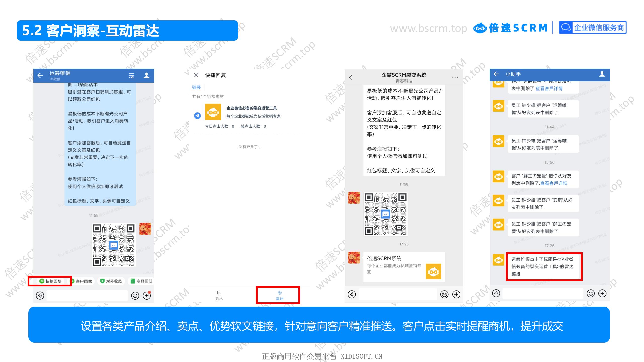Tap robot avatar beside 安琪 deletion message
This screenshot has width=644, height=362.
(498, 201)
